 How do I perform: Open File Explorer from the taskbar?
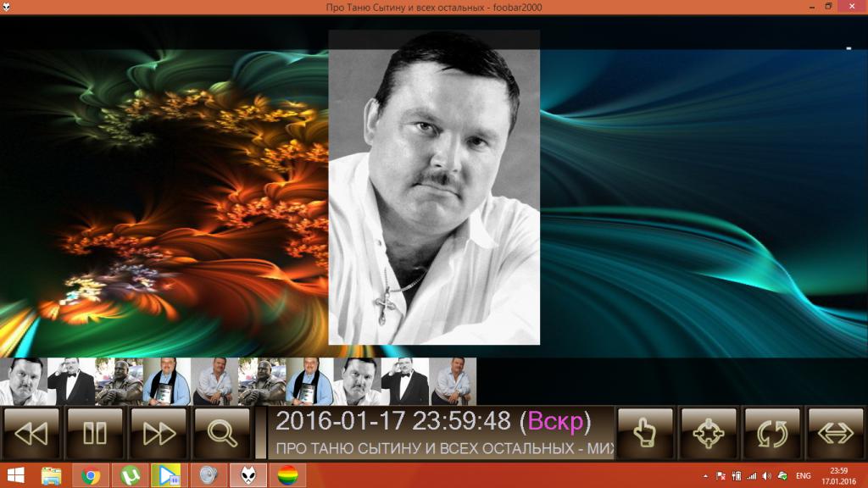(51, 475)
